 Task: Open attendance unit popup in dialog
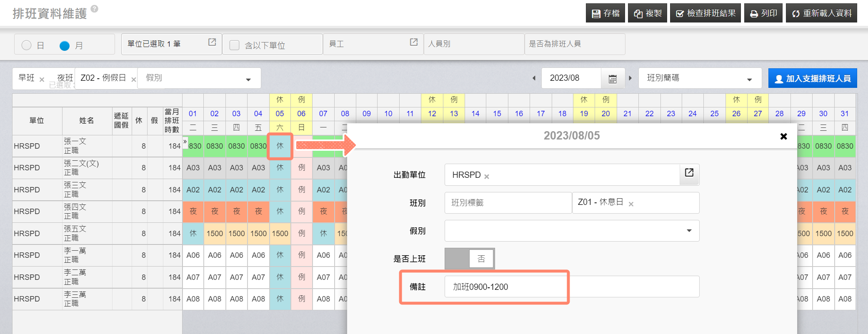click(689, 173)
